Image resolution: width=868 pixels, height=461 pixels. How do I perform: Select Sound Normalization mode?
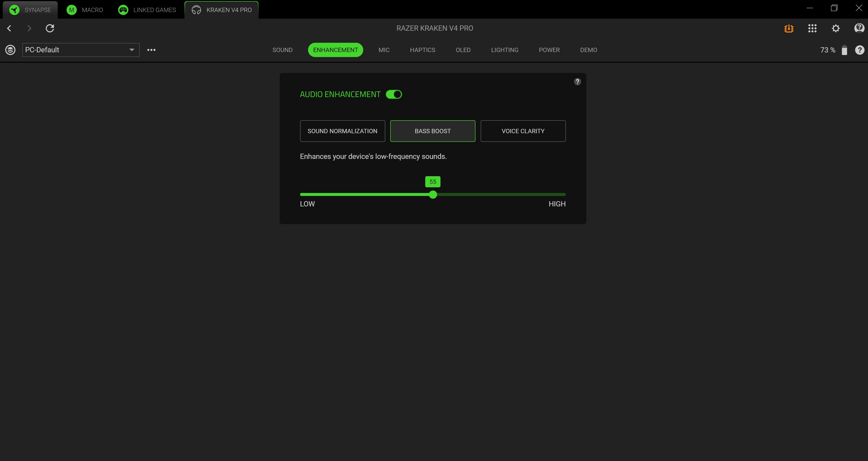tap(342, 131)
